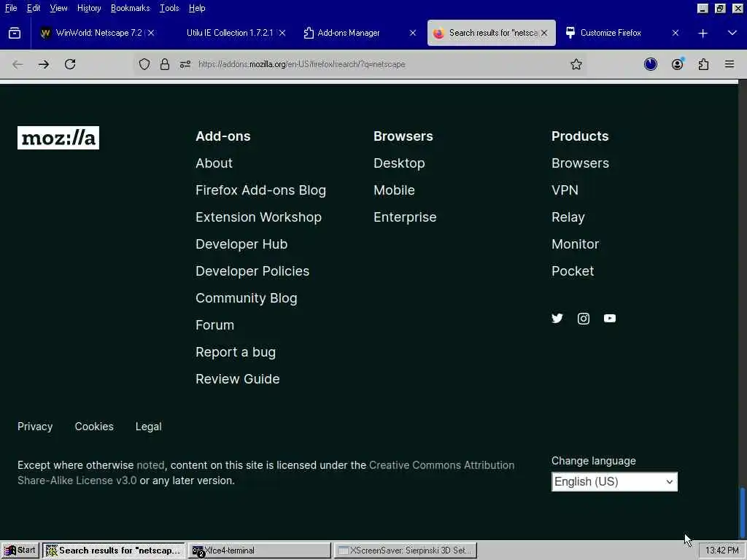Open the Firefox account icon
Screen dimensions: 747x560
tap(677, 64)
